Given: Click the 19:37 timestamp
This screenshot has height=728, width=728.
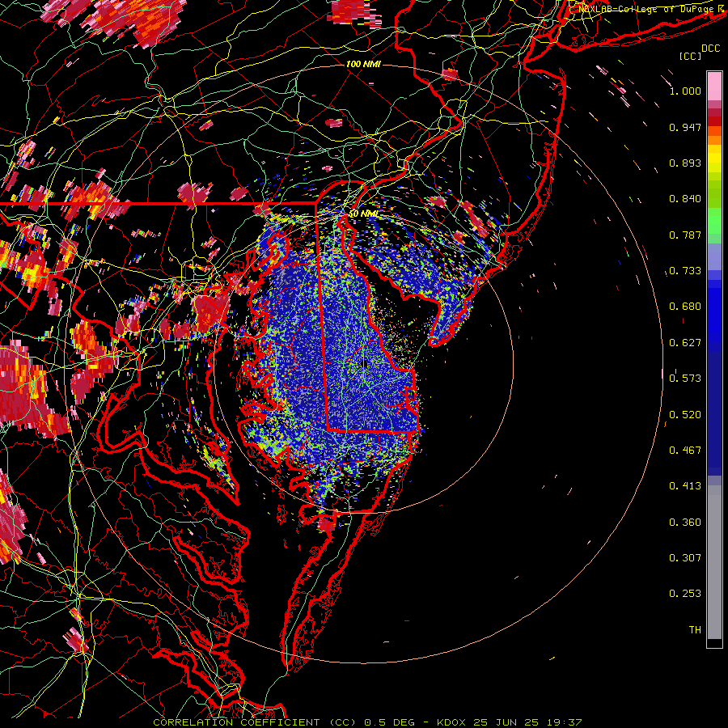Looking at the screenshot, I should pos(564,722).
